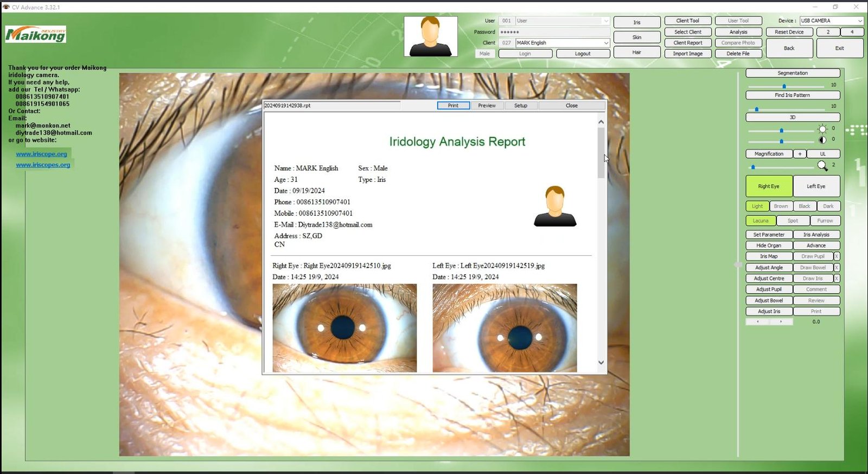Image resolution: width=868 pixels, height=474 pixels.
Task: Open the www.iriscopes.org link
Action: point(43,165)
